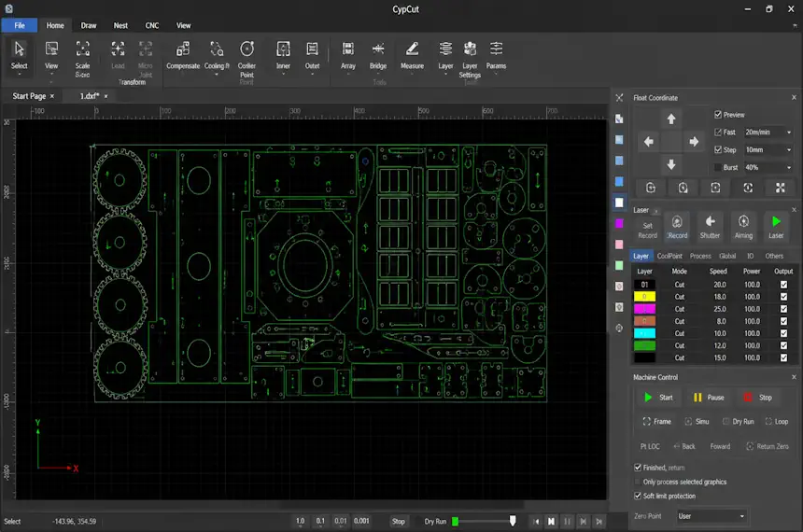This screenshot has width=803, height=532.
Task: Click the Micro Joint tool
Action: click(146, 59)
